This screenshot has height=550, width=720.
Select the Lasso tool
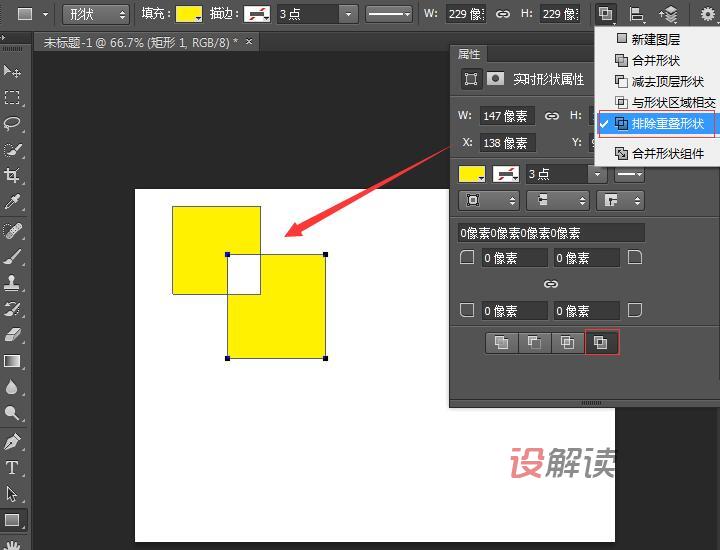coord(12,124)
